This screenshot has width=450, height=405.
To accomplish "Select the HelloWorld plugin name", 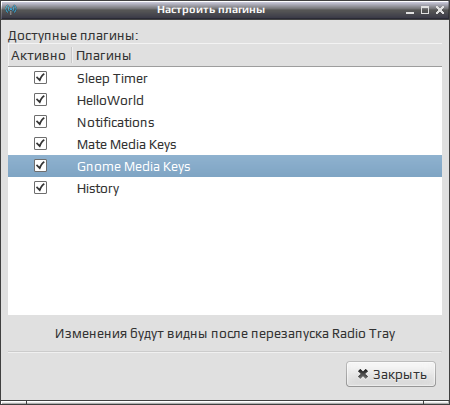I will pyautogui.click(x=110, y=100).
